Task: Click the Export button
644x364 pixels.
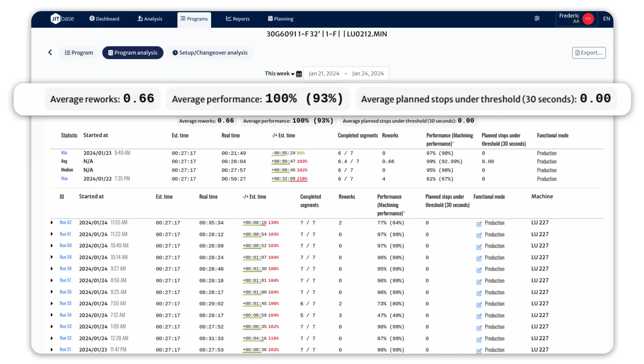Action: pyautogui.click(x=589, y=52)
